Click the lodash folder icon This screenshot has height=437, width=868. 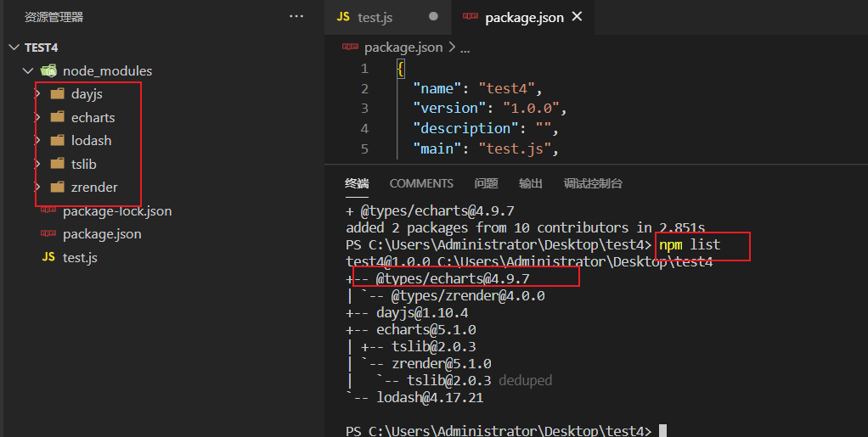pos(57,141)
